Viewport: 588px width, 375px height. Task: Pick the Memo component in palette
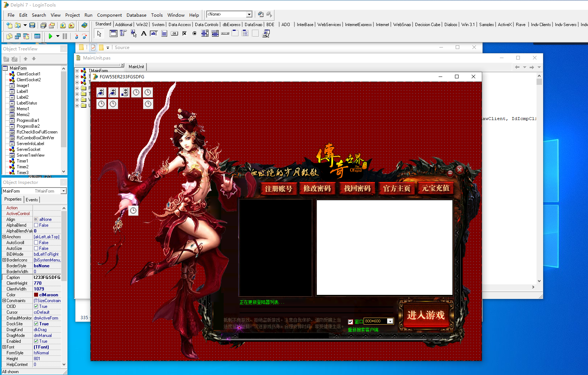[x=164, y=34]
